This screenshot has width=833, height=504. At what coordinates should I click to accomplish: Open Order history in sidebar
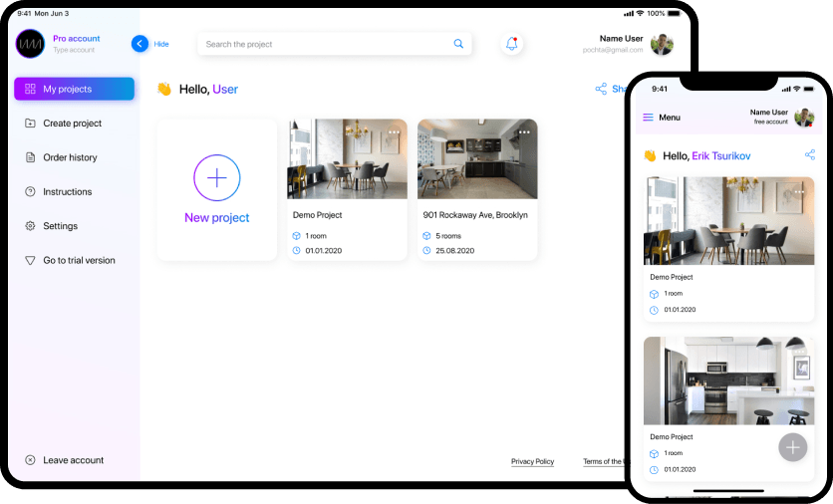click(70, 157)
